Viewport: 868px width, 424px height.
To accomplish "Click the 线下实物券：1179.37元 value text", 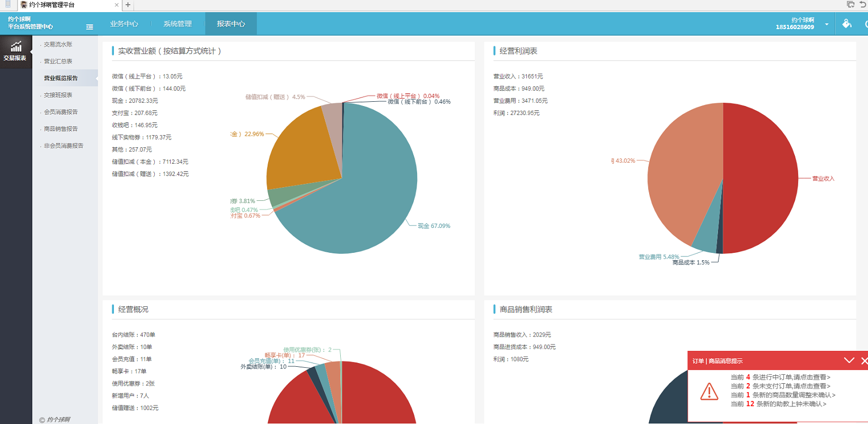I will [141, 137].
